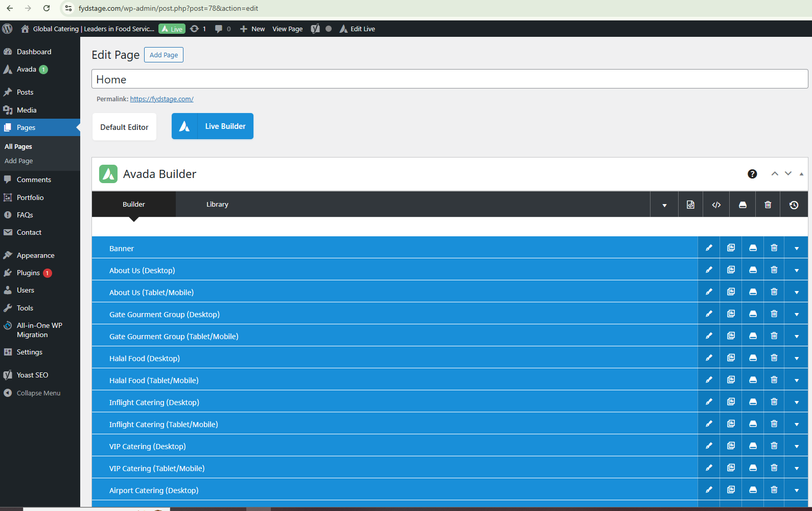Open the Avada Builder help question icon
Screen dimensions: 812x511
coord(752,174)
